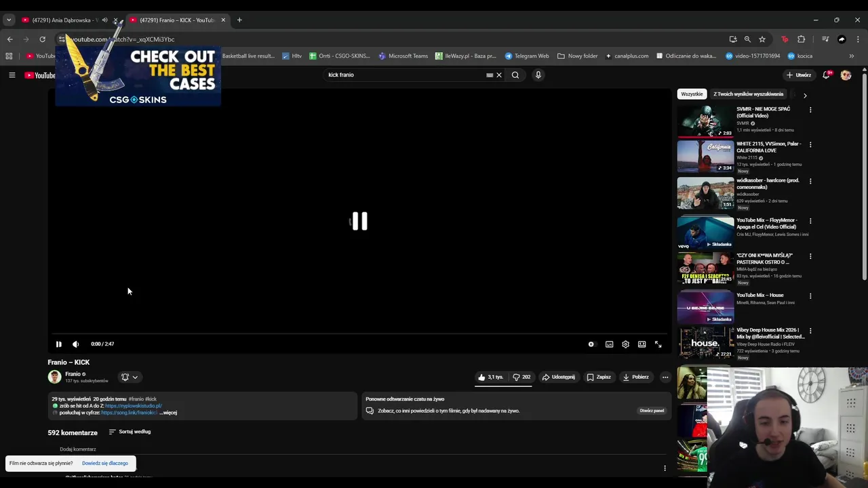Toggle autoplay switch in player

(591, 344)
